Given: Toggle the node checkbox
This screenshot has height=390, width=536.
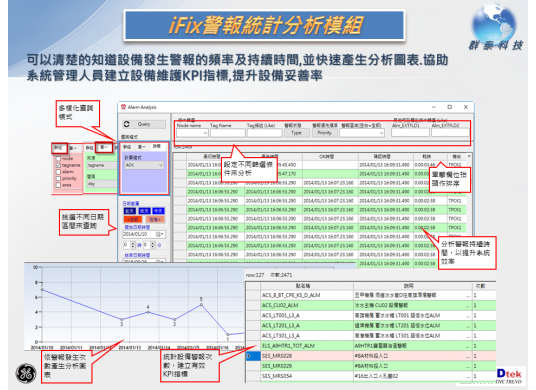Looking at the screenshot, I should (58, 159).
